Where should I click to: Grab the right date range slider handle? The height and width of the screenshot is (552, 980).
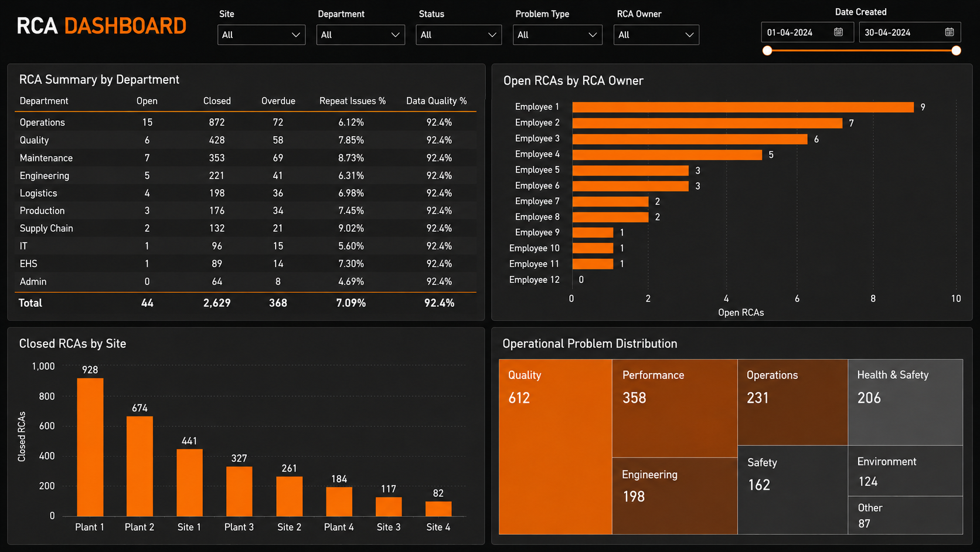tap(956, 50)
